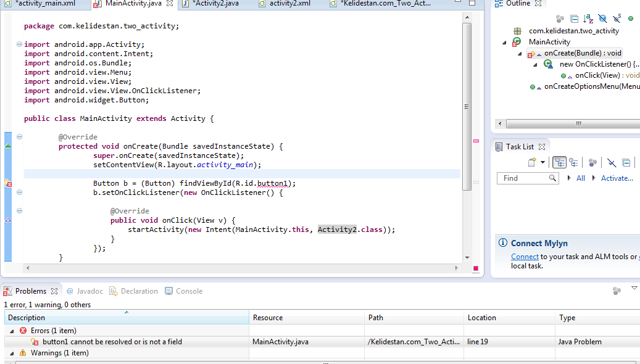Image resolution: width=640 pixels, height=364 pixels.
Task: Sort problems by Location column
Action: 509,318
